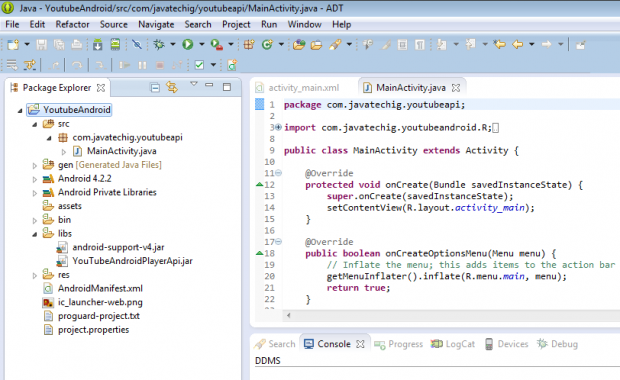Select YouTubeAndroidPlayerApi.jar in libs folder

click(x=132, y=261)
